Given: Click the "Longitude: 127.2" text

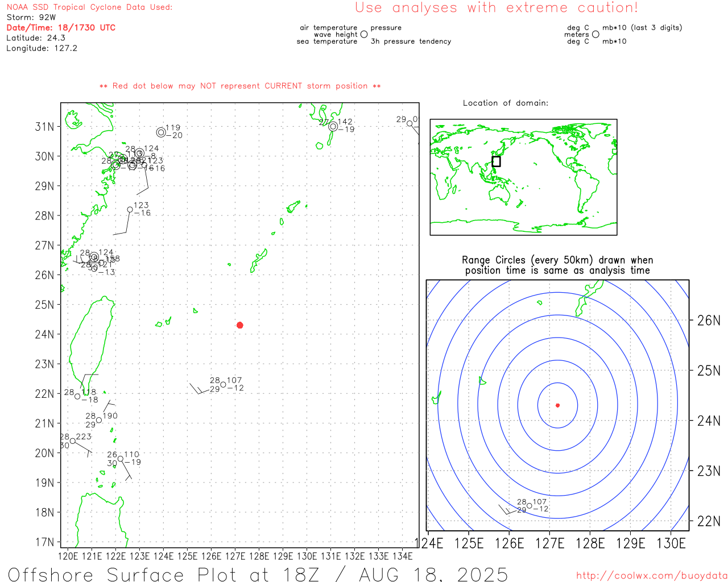Looking at the screenshot, I should click(42, 48).
